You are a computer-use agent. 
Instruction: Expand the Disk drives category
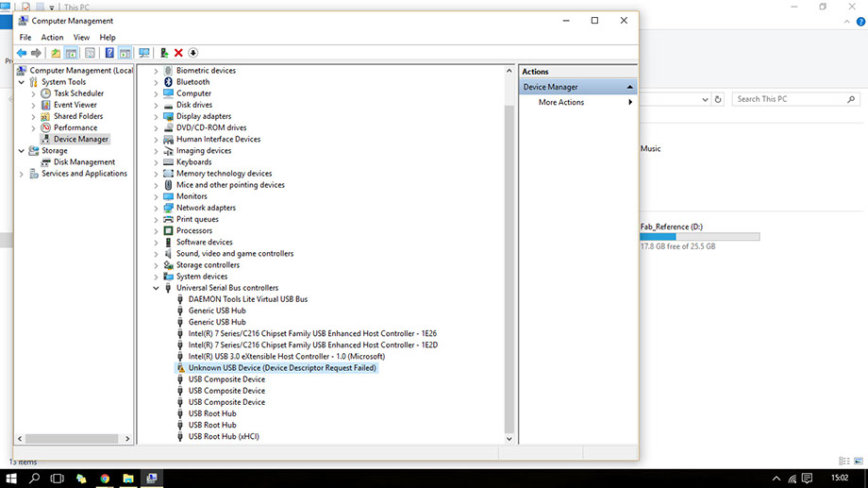click(156, 105)
